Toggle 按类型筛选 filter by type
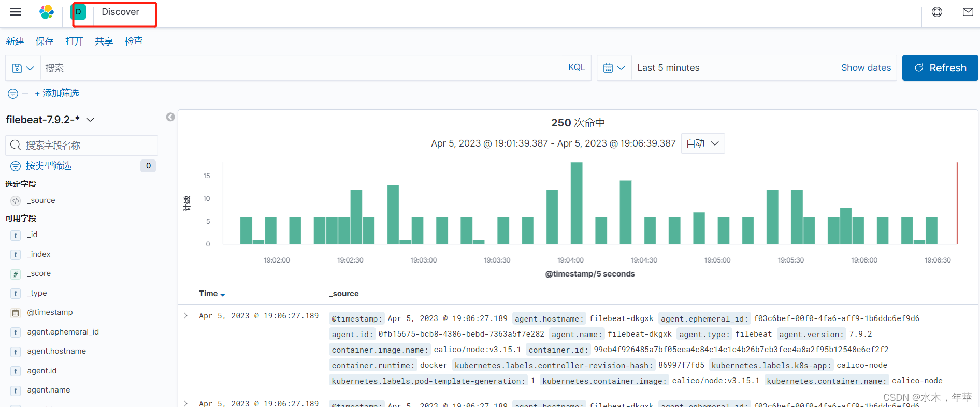 (49, 166)
